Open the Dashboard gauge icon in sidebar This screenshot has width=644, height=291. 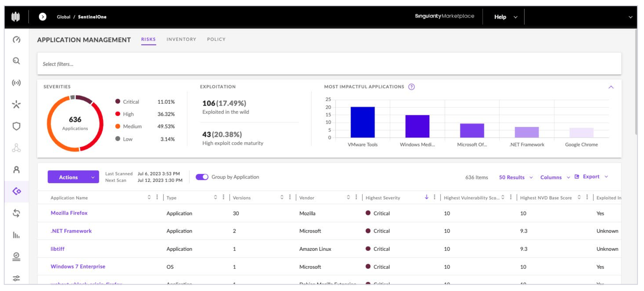tap(16, 40)
